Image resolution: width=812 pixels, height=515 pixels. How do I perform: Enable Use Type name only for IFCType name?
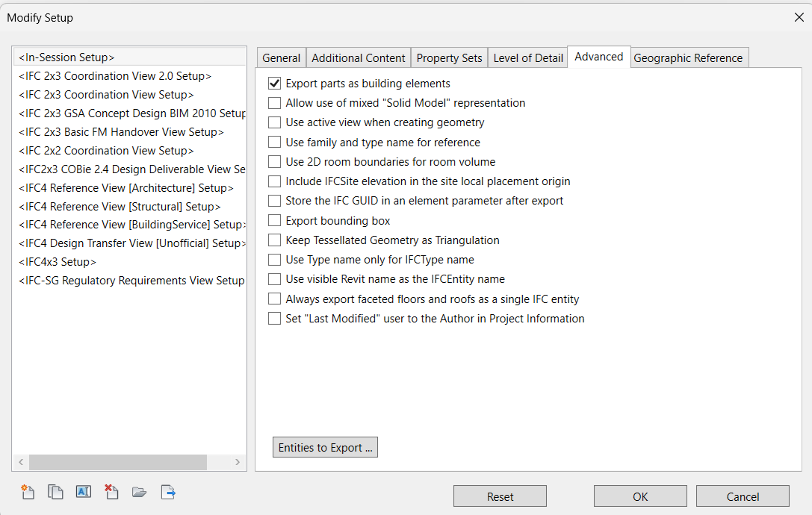[274, 260]
